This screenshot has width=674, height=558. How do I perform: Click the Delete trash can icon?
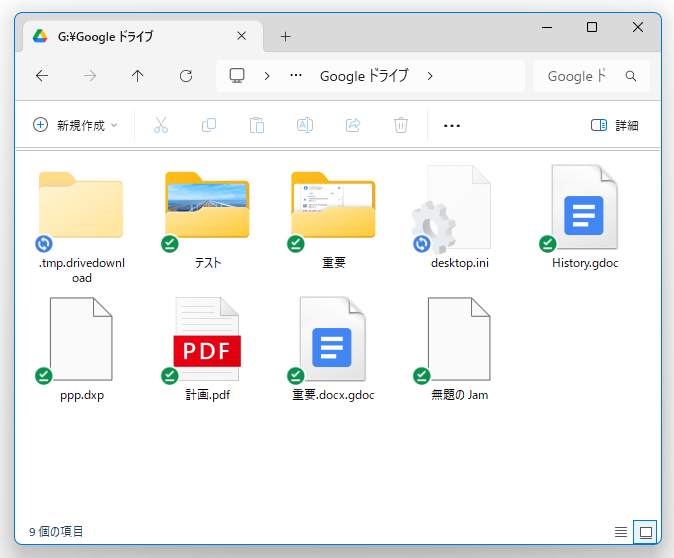point(401,125)
